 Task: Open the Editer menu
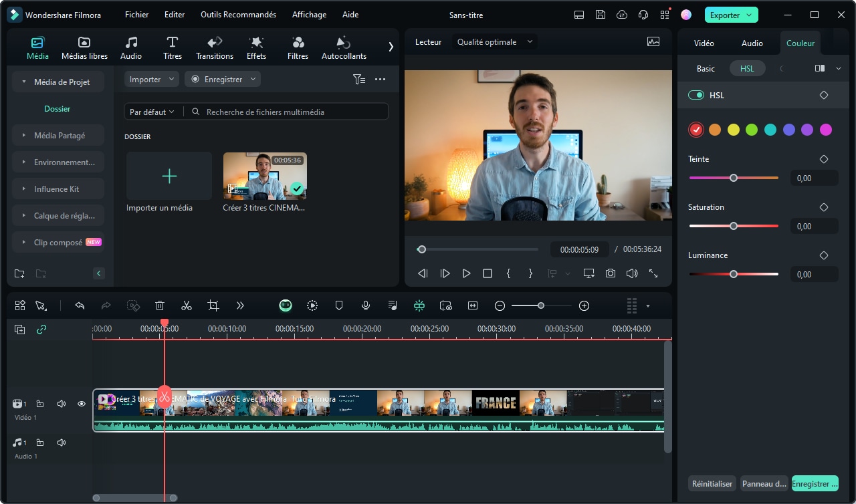coord(175,15)
